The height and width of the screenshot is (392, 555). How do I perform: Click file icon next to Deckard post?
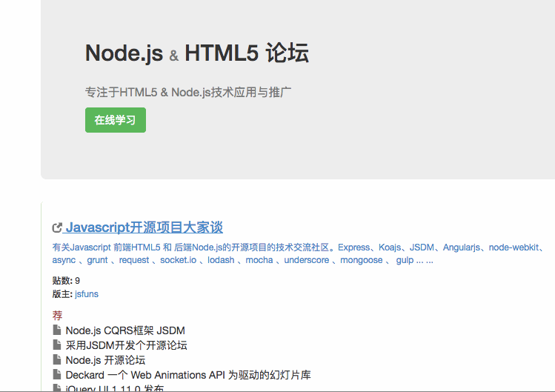point(56,375)
